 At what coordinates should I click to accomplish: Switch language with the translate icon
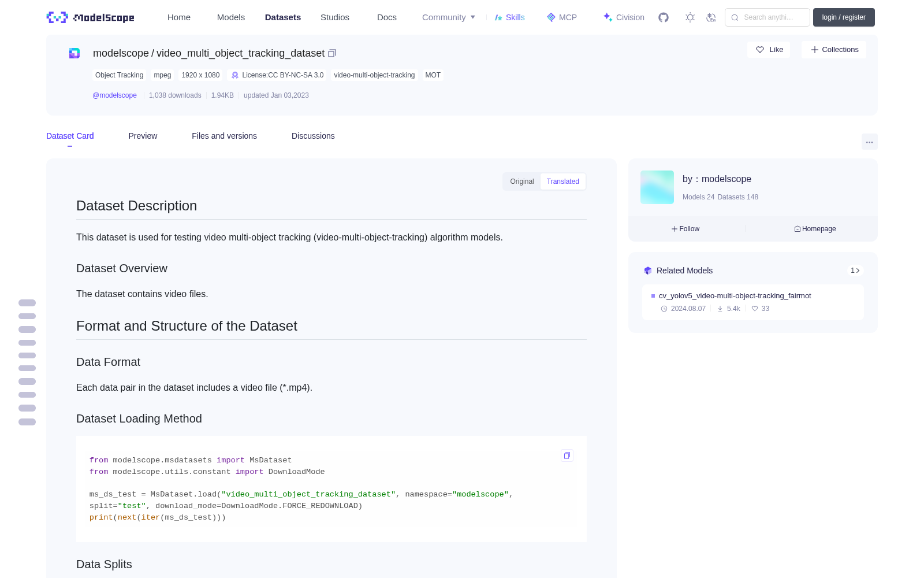click(x=711, y=17)
